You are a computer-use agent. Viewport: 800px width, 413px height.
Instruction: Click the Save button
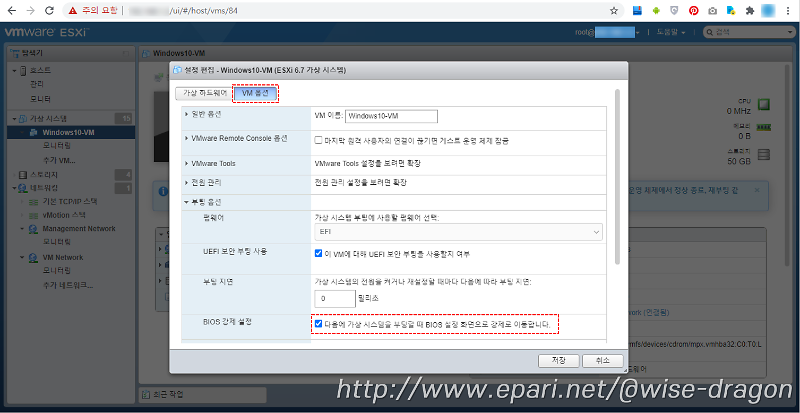tap(559, 360)
